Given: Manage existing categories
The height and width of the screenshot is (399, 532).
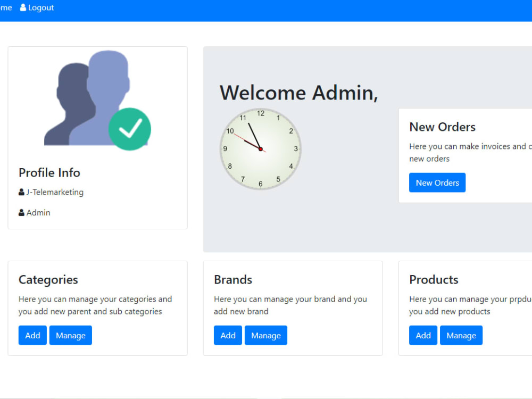Looking at the screenshot, I should [71, 335].
